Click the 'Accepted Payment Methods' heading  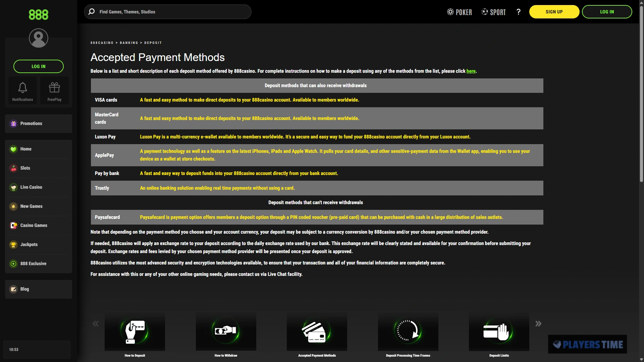[158, 57]
